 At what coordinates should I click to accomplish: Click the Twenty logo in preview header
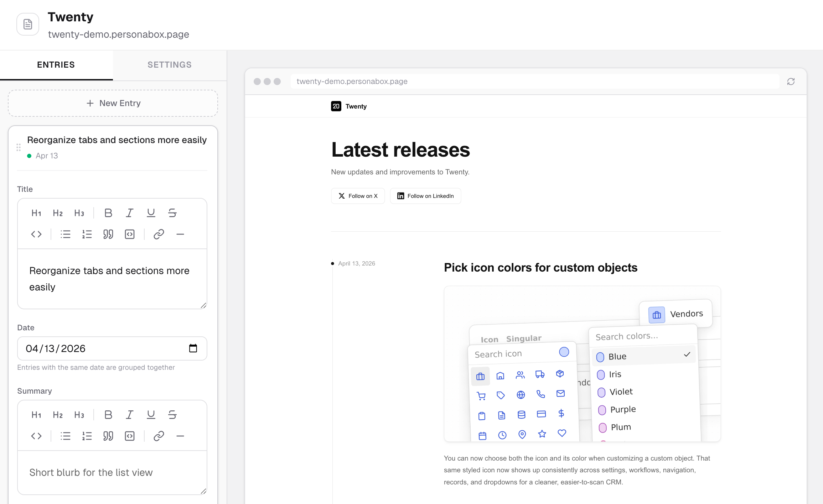click(336, 106)
